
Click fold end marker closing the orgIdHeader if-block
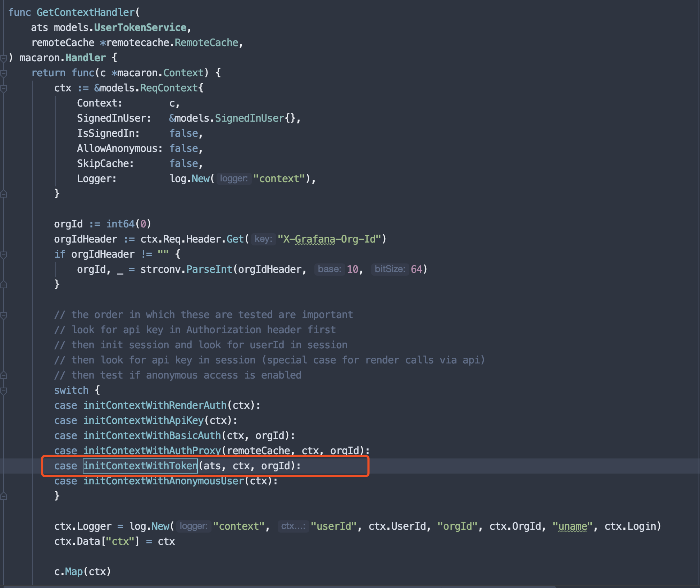(4, 285)
